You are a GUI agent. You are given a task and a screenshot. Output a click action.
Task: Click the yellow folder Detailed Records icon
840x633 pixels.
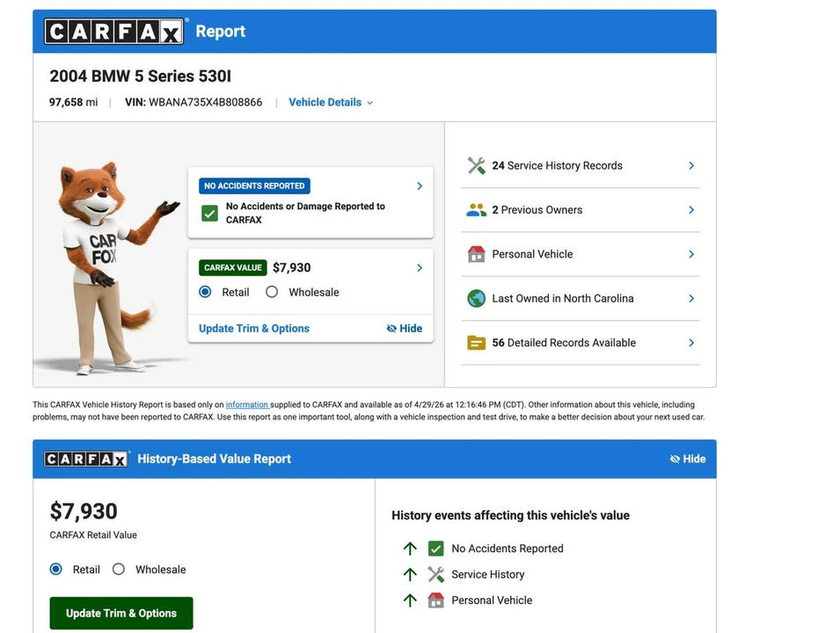(476, 343)
